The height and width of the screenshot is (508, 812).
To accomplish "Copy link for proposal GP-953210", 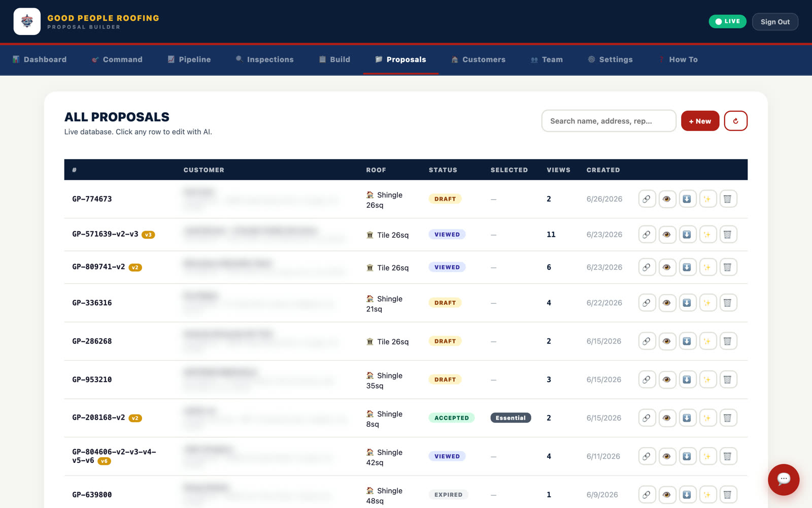I will pos(647,379).
